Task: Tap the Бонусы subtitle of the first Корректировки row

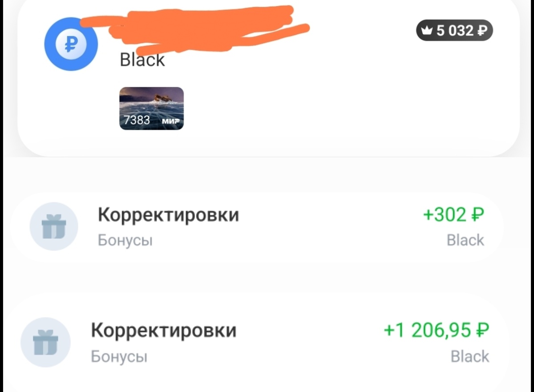Action: click(125, 240)
